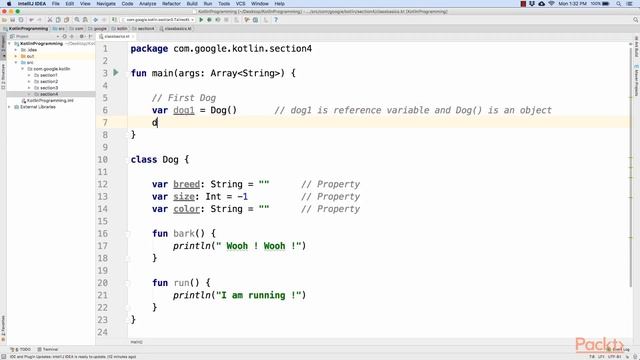Click the UTF-8 encoding in status bar
This screenshot has width=640, height=360.
(614, 357)
